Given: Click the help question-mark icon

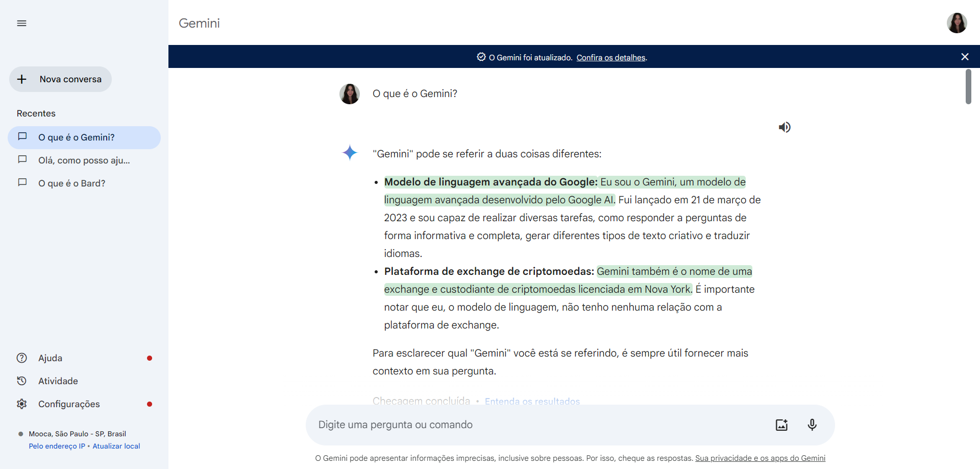Looking at the screenshot, I should pos(21,358).
